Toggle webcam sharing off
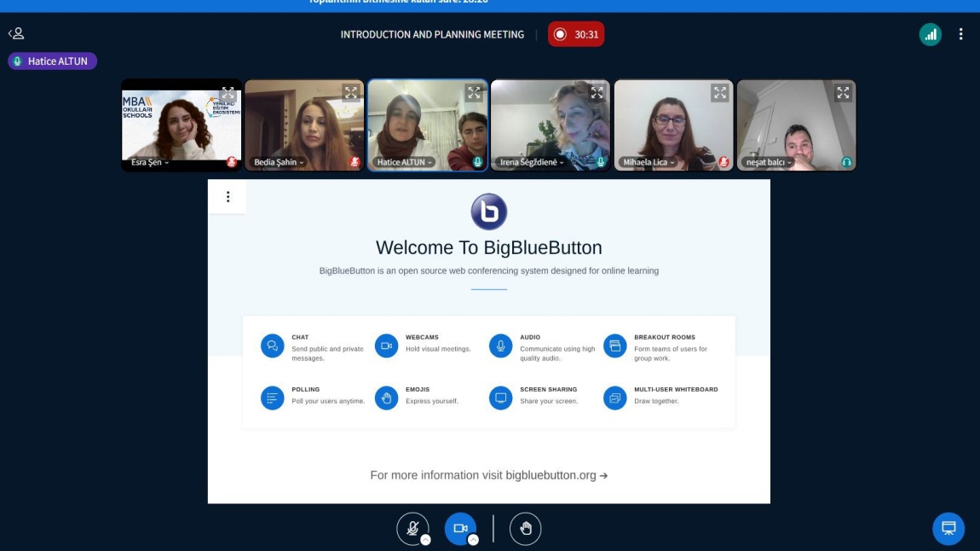 [461, 529]
